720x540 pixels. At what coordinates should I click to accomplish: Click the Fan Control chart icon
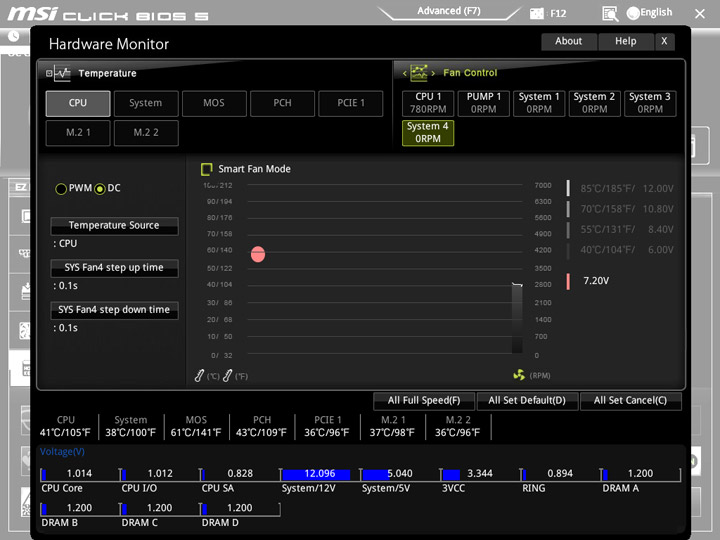419,73
